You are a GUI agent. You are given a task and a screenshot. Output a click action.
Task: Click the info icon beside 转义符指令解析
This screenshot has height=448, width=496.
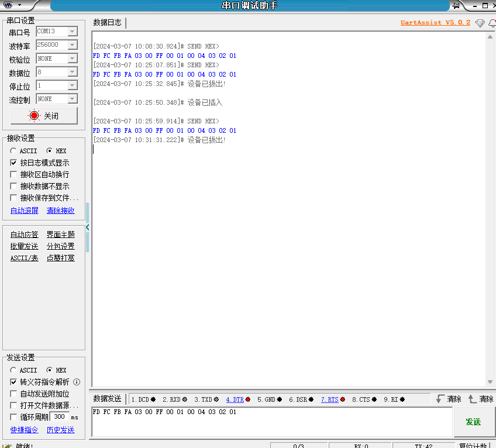pyautogui.click(x=77, y=382)
